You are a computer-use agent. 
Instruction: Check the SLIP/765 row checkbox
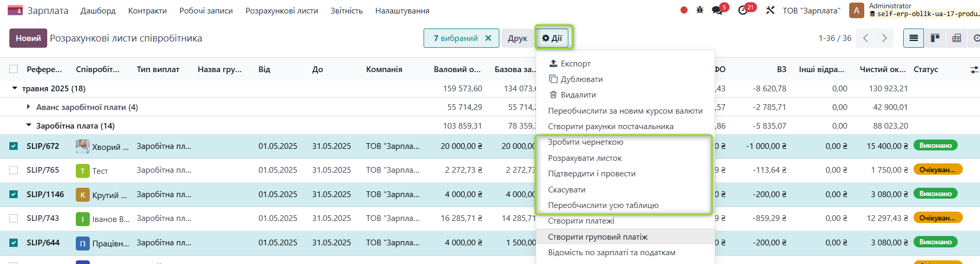[13, 170]
